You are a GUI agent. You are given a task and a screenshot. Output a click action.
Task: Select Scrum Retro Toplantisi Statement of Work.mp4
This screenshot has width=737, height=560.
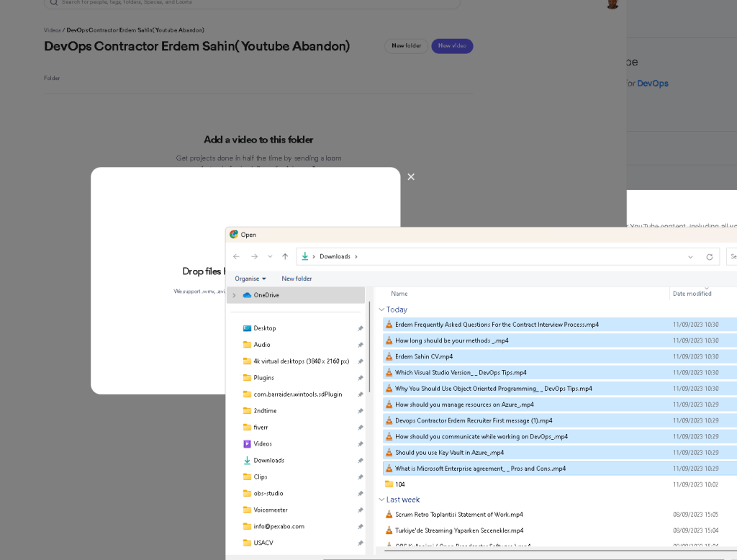560,515
